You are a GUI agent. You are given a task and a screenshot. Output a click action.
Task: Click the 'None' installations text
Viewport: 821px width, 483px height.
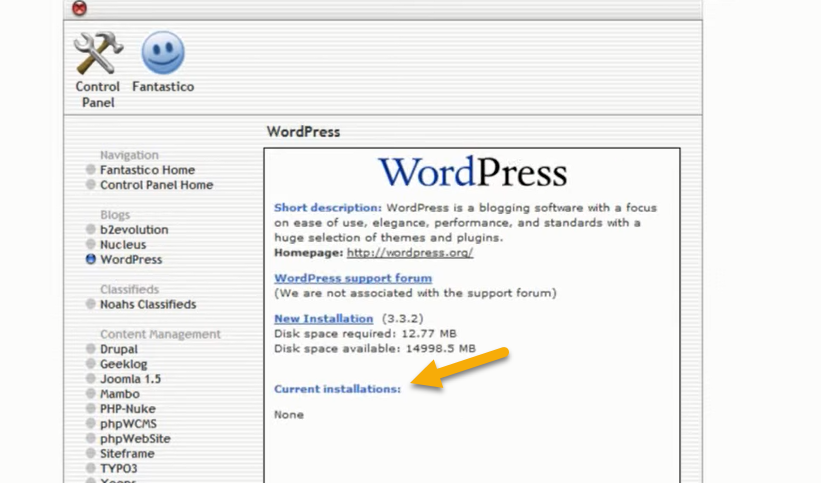289,415
